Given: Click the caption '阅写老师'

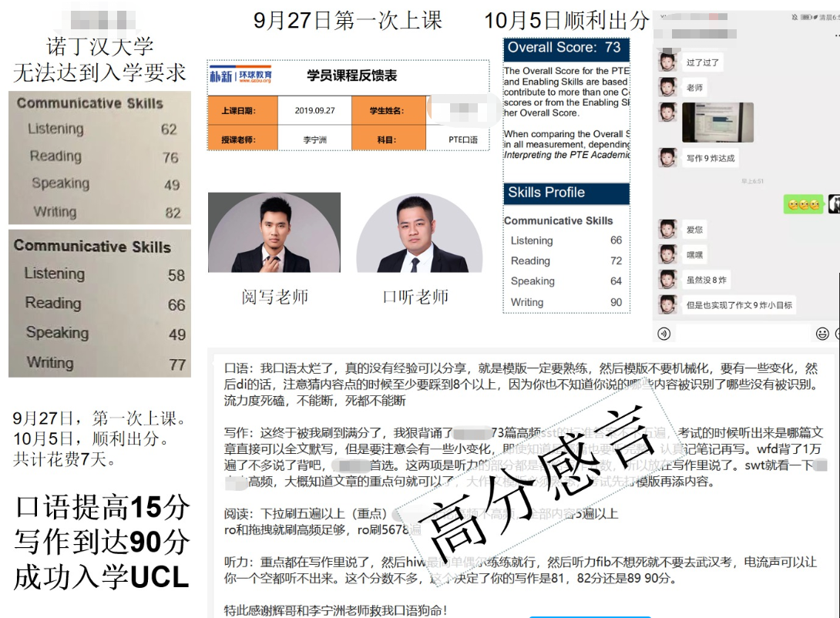Looking at the screenshot, I should (275, 297).
